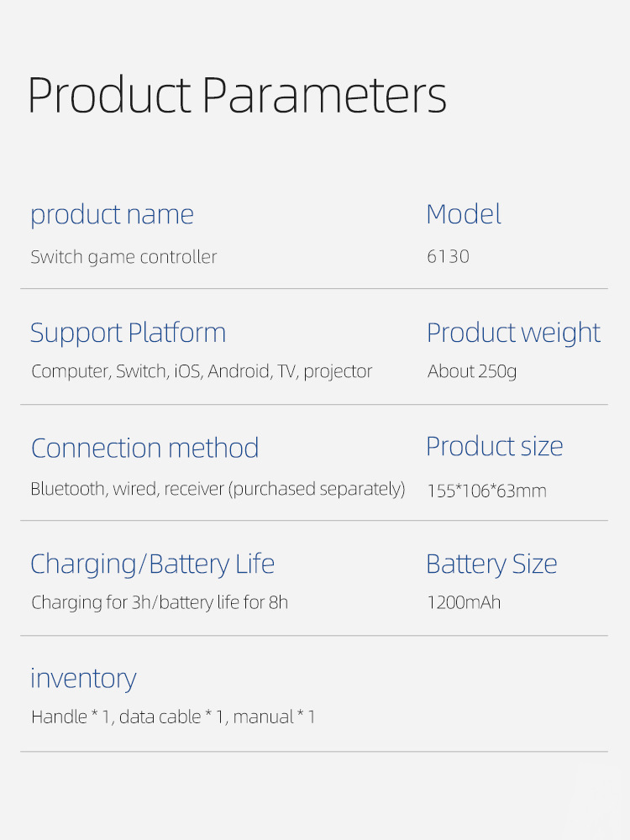Click the "Product Parameters" title
The image size is (630, 840).
point(237,95)
